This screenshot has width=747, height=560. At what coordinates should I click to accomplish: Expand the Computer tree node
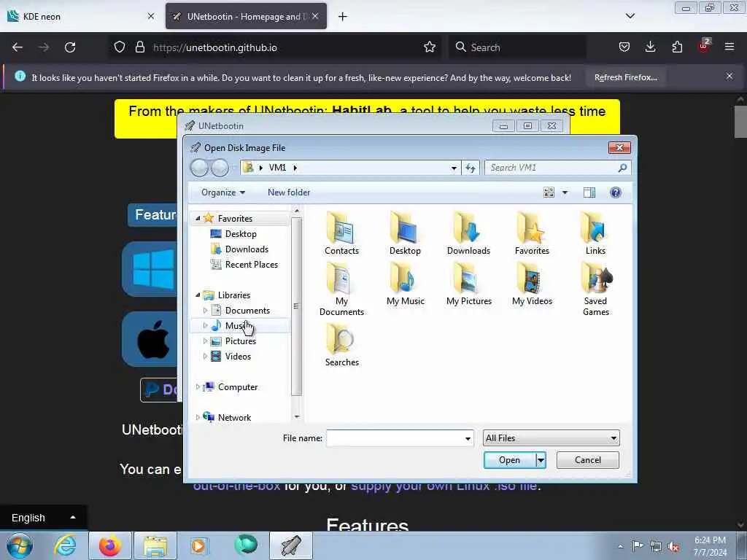[x=198, y=387]
